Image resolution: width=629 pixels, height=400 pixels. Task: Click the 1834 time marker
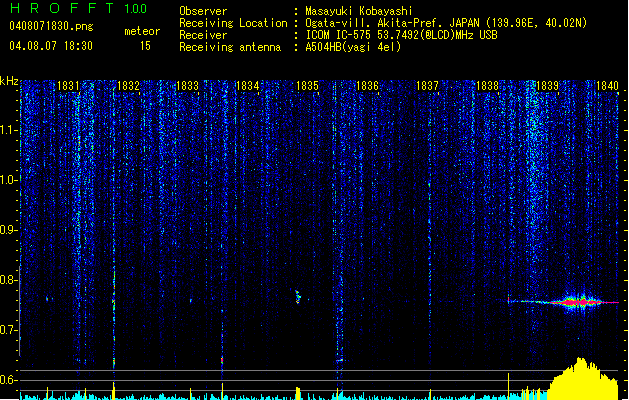248,86
